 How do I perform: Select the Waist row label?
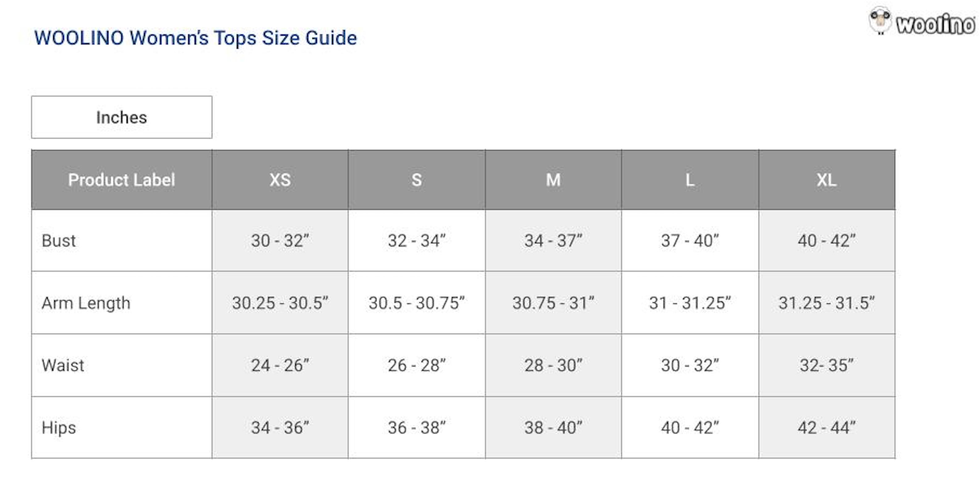click(x=63, y=365)
